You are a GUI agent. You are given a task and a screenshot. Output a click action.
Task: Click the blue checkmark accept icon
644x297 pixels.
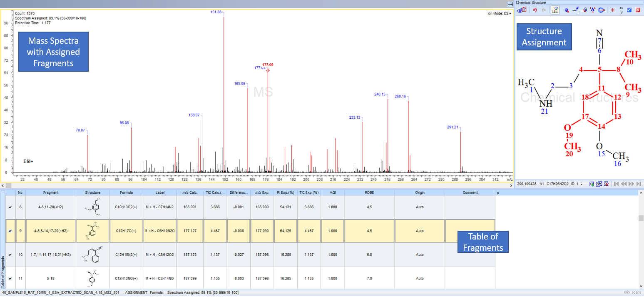[x=629, y=10]
